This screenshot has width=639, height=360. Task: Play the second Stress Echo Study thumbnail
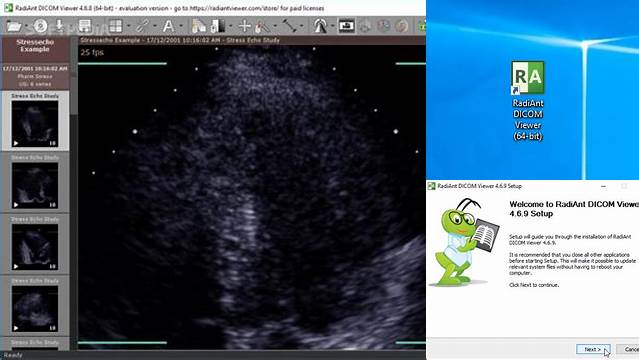tap(16, 205)
